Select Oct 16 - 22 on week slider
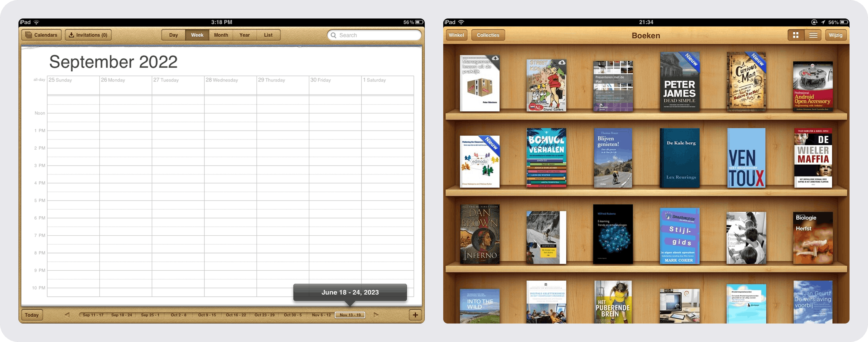868x342 pixels. pos(236,315)
